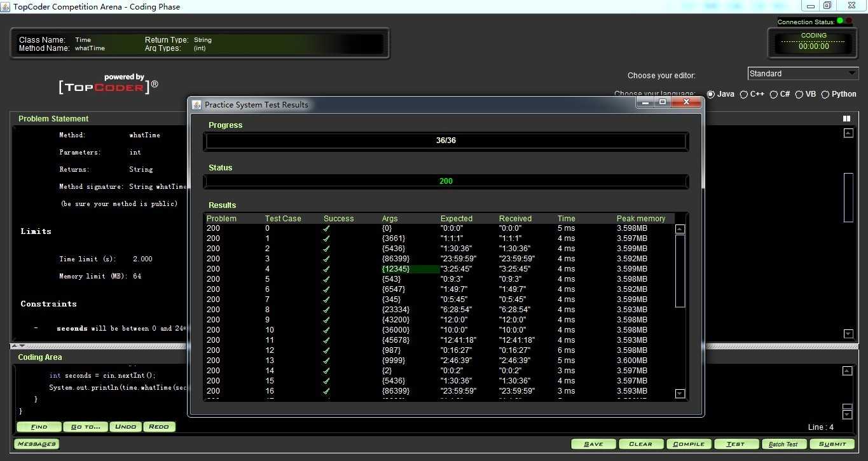Click Coding Area scroll up arrow
The width and height of the screenshot is (868, 461).
click(x=846, y=371)
